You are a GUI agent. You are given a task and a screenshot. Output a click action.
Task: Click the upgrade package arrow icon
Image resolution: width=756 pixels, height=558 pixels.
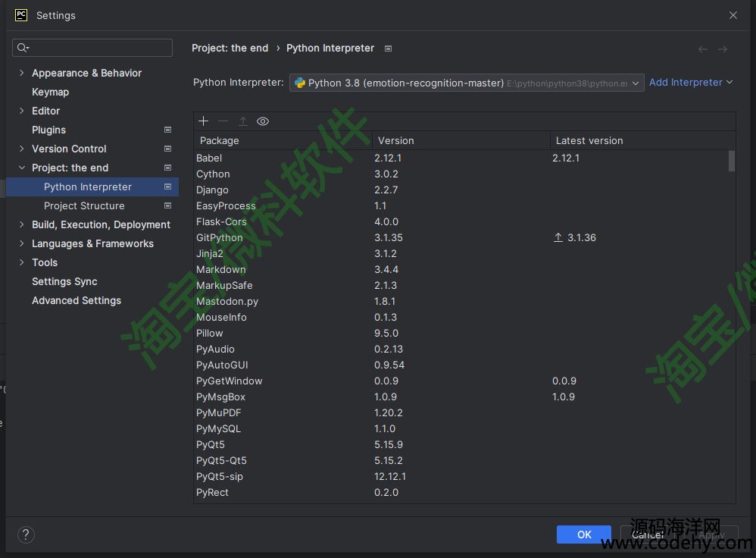242,121
